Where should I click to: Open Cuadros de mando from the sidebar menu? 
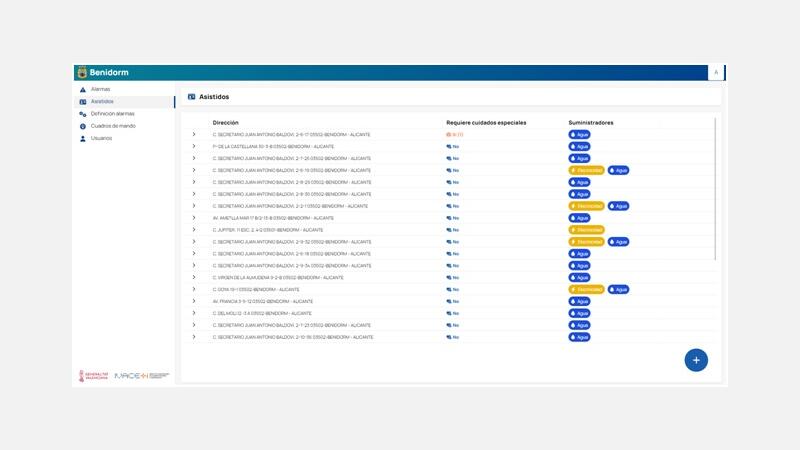(113, 126)
